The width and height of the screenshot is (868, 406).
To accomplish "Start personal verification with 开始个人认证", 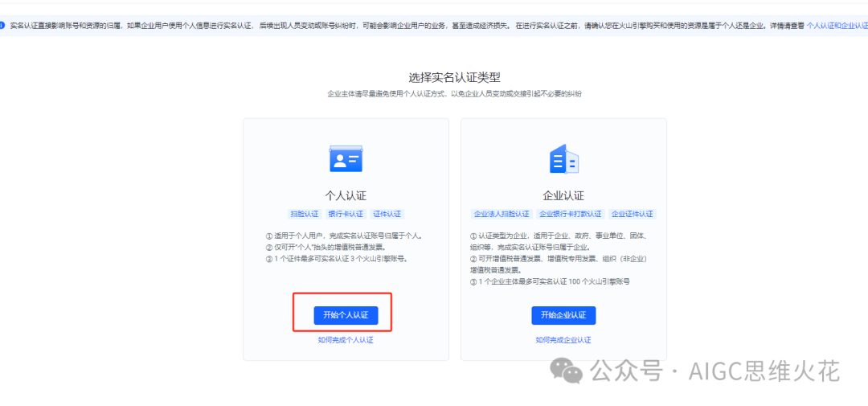I will coord(346,315).
